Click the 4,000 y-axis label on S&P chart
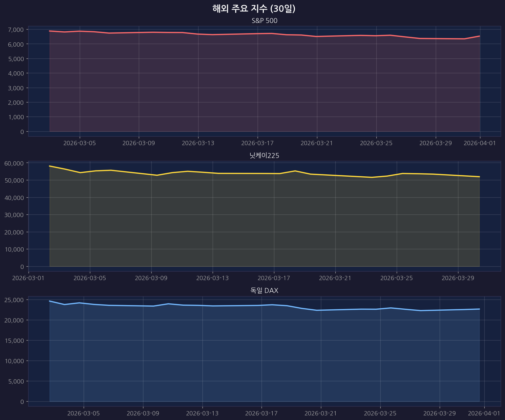Screen dimensions: 505x420 (x=16, y=74)
